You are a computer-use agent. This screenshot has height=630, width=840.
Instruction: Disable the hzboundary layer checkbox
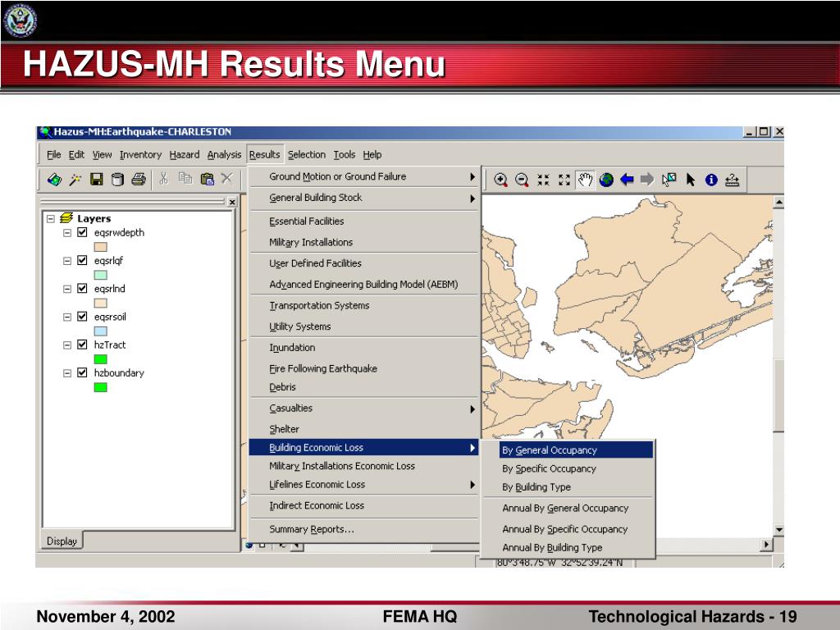(x=82, y=372)
